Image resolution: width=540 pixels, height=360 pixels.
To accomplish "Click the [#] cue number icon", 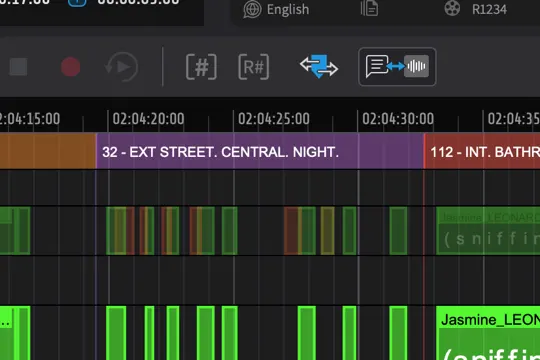I will click(x=201, y=67).
